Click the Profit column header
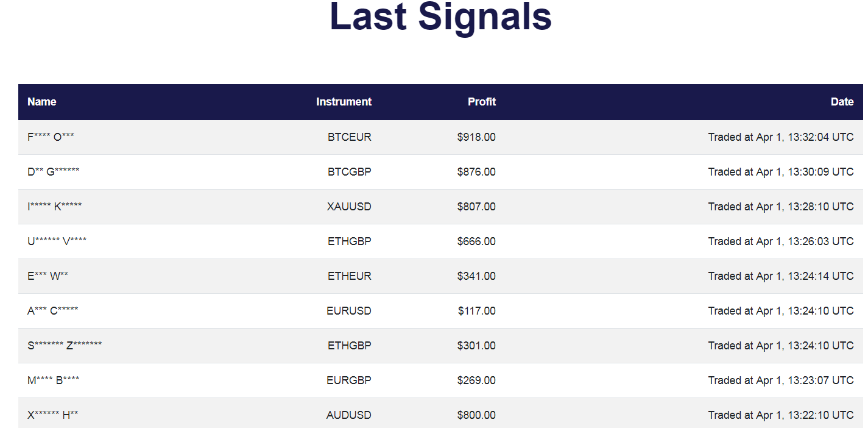 (482, 102)
